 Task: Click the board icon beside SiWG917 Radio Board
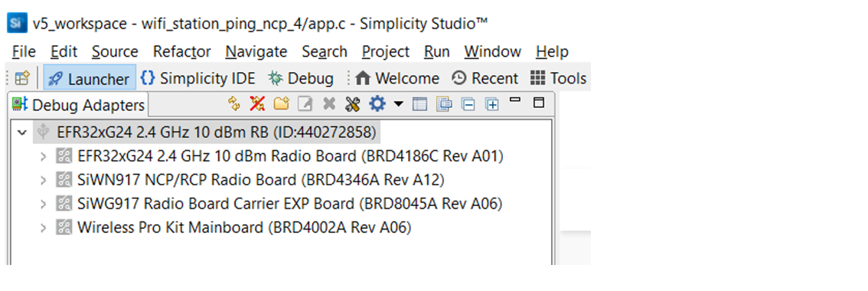tap(64, 204)
